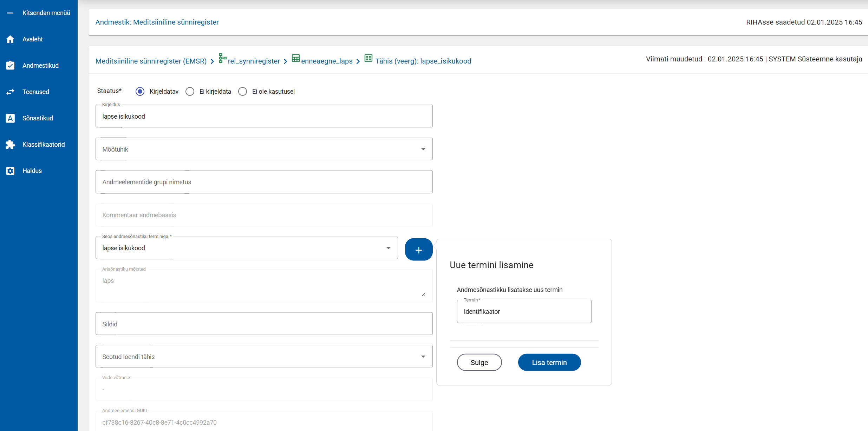Go to enneaegne_laps breadcrumb
The image size is (868, 431).
pyautogui.click(x=326, y=61)
